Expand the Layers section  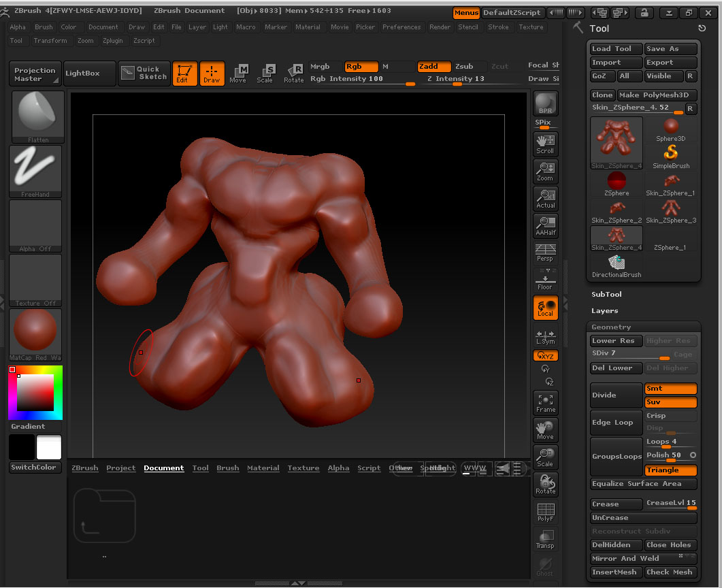604,311
